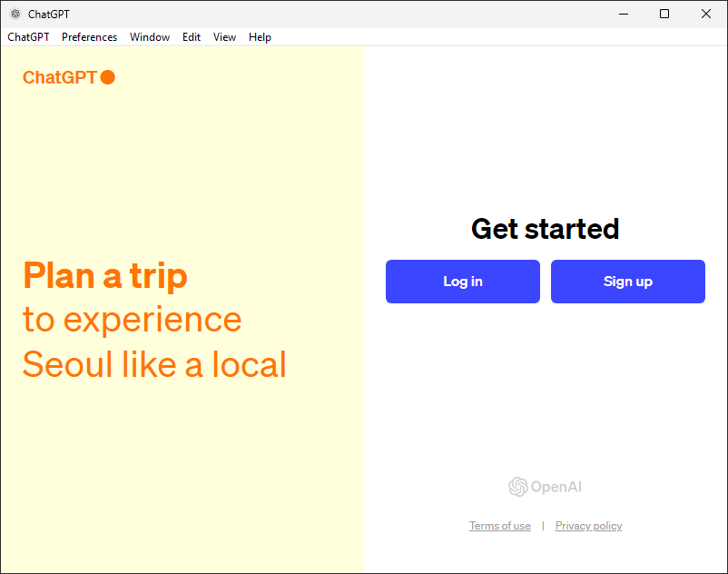The image size is (728, 574).
Task: Open the Window menu
Action: pyautogui.click(x=150, y=37)
